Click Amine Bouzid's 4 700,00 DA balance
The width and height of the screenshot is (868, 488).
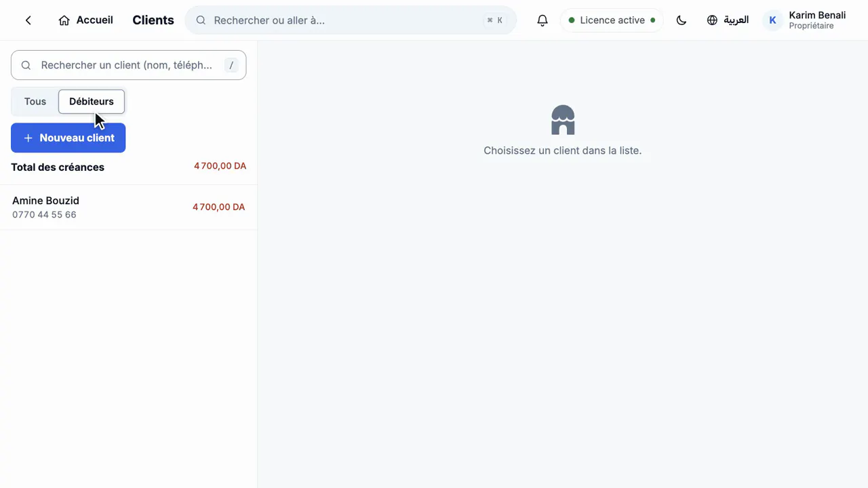tap(218, 207)
